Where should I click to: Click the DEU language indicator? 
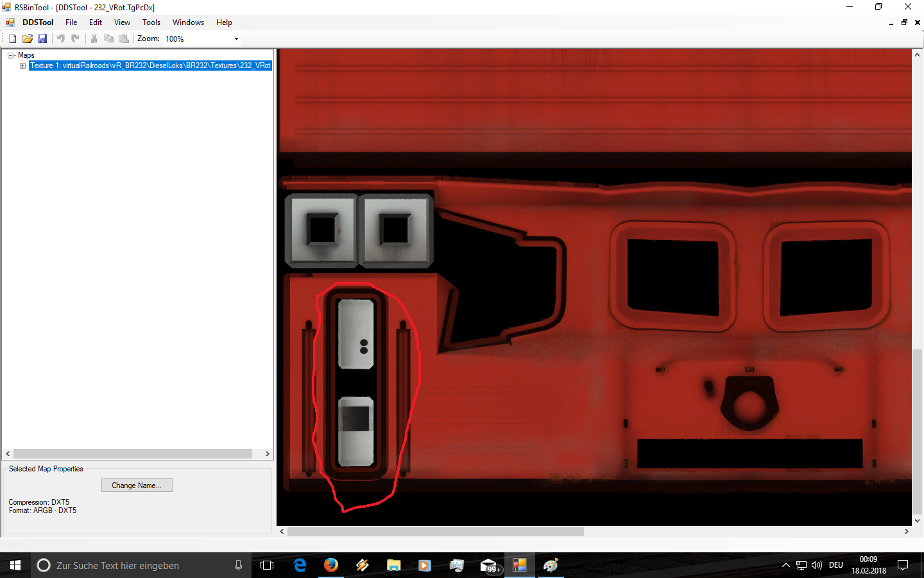(836, 565)
